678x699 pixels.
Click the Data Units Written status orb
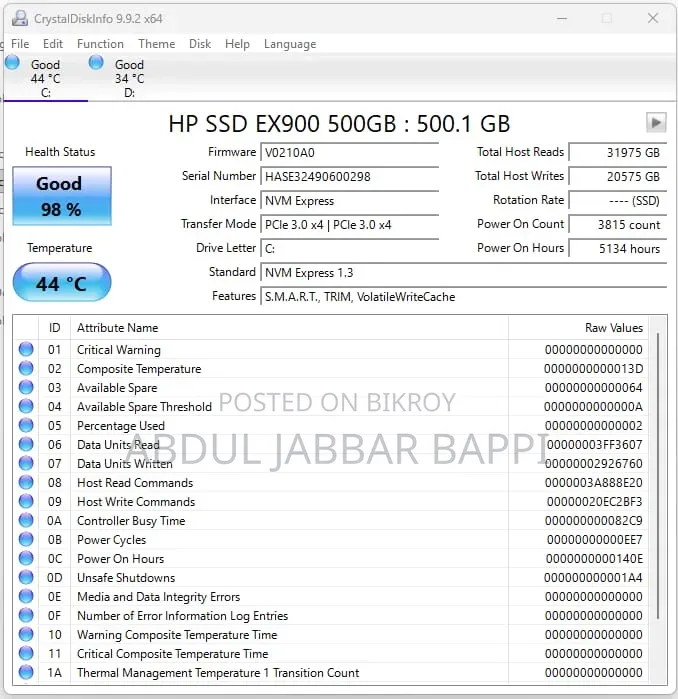point(26,463)
